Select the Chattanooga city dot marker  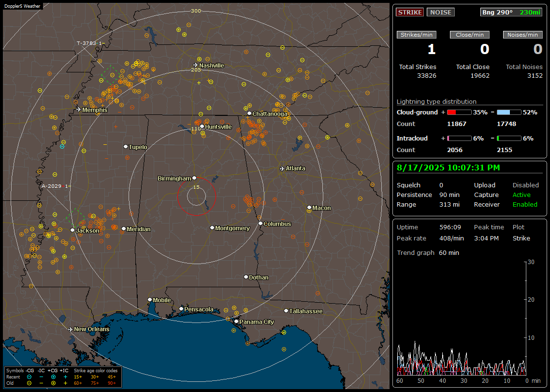pyautogui.click(x=249, y=113)
